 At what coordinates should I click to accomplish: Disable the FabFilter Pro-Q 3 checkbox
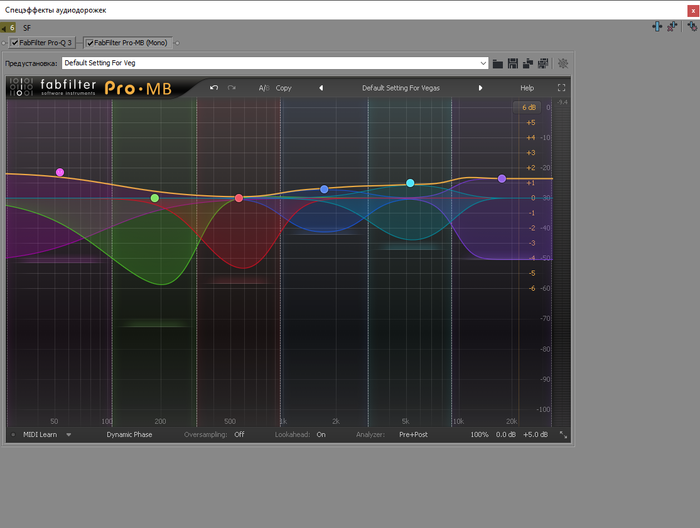[x=15, y=43]
